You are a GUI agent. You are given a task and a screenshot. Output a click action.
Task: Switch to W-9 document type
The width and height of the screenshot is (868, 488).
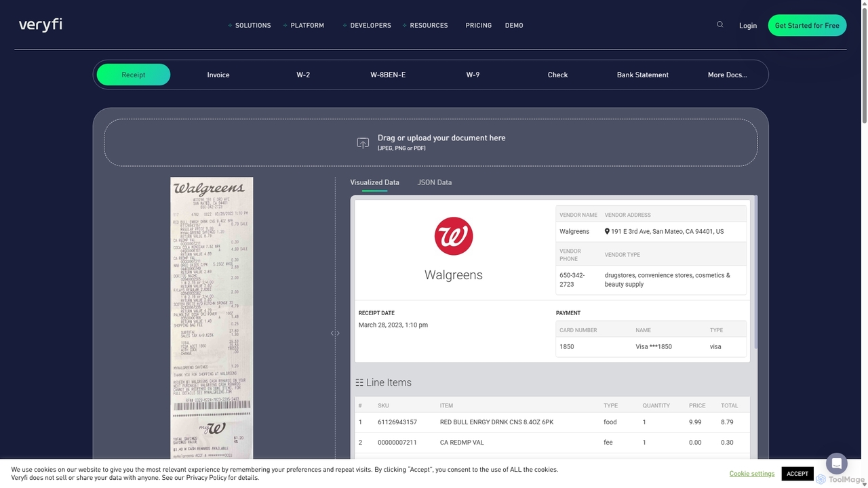(473, 75)
